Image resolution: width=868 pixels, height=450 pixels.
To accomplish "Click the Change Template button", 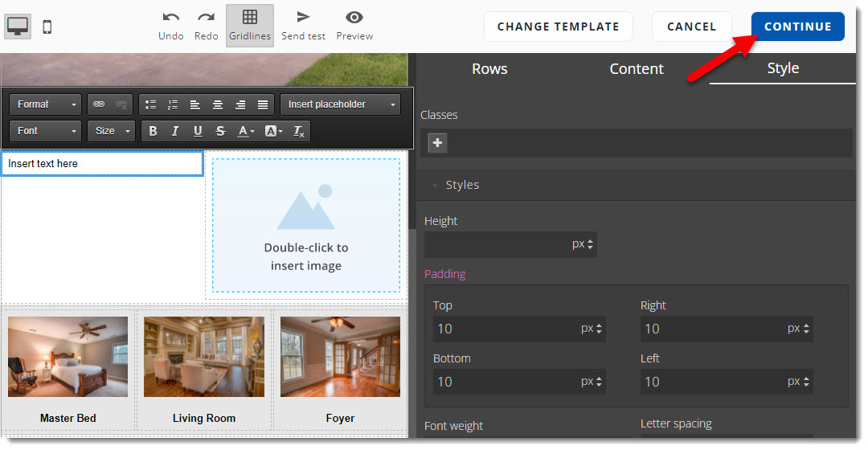I will pos(558,27).
